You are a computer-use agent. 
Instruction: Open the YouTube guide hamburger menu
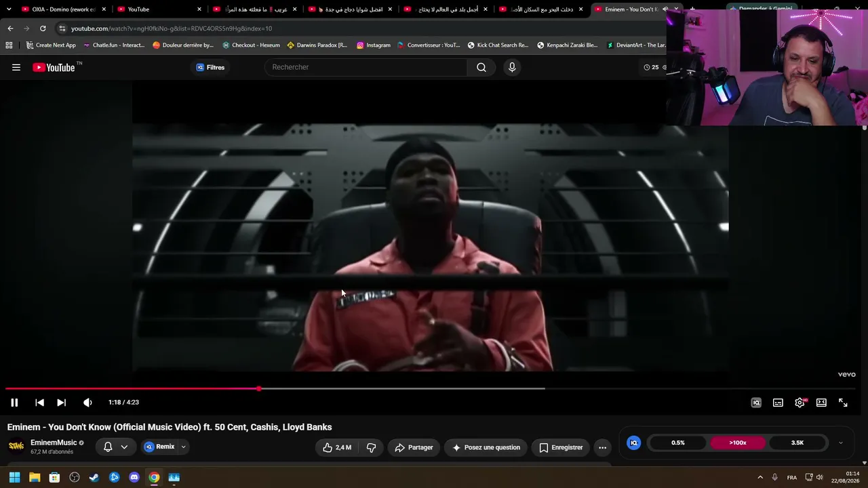pos(16,67)
